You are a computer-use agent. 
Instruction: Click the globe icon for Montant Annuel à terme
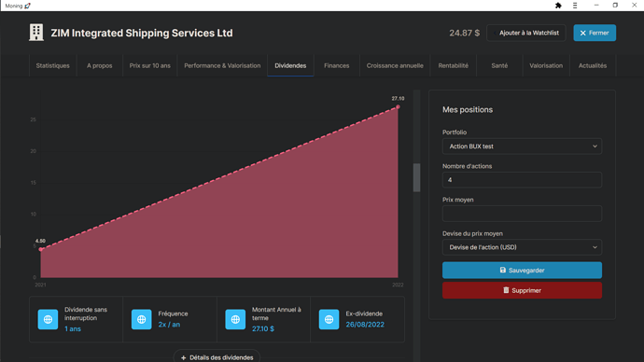coord(235,319)
